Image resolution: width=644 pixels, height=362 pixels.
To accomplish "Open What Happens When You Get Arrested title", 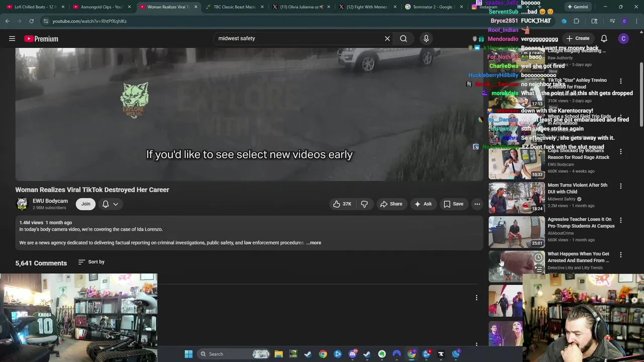I will coord(578,257).
